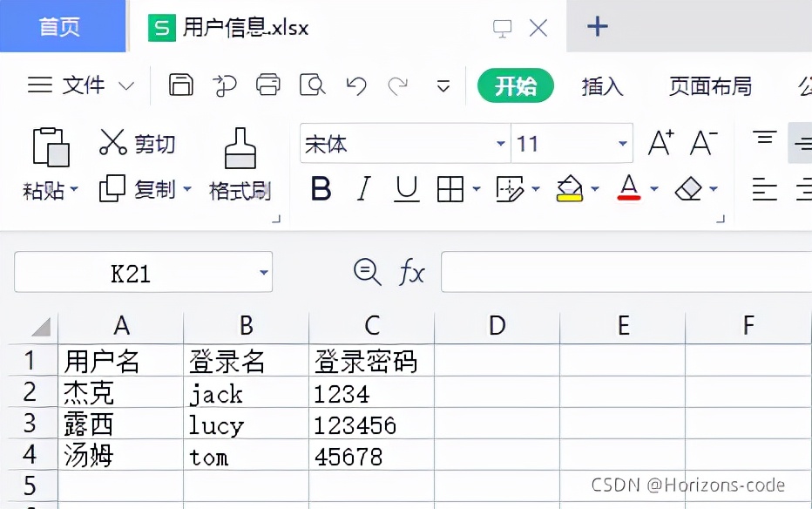Open a new document with the + tab
The image size is (812, 509).
(x=597, y=26)
